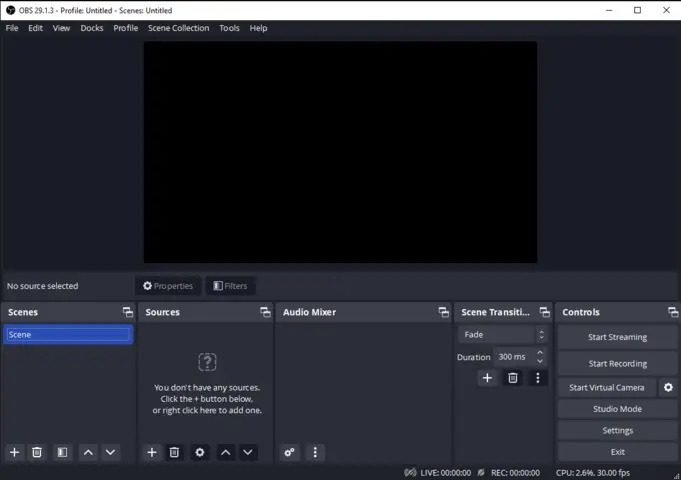Viewport: 681px width, 480px height.
Task: Click the 'No source selected' label
Action: point(43,286)
